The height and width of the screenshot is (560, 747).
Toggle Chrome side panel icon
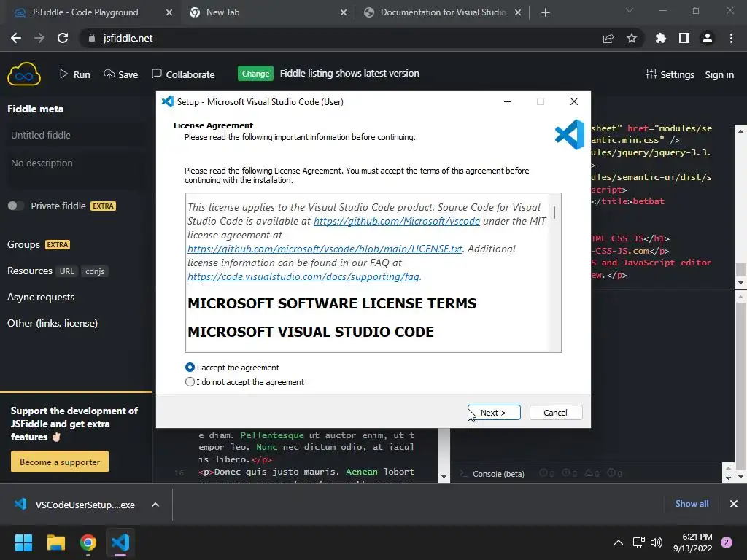(x=684, y=38)
